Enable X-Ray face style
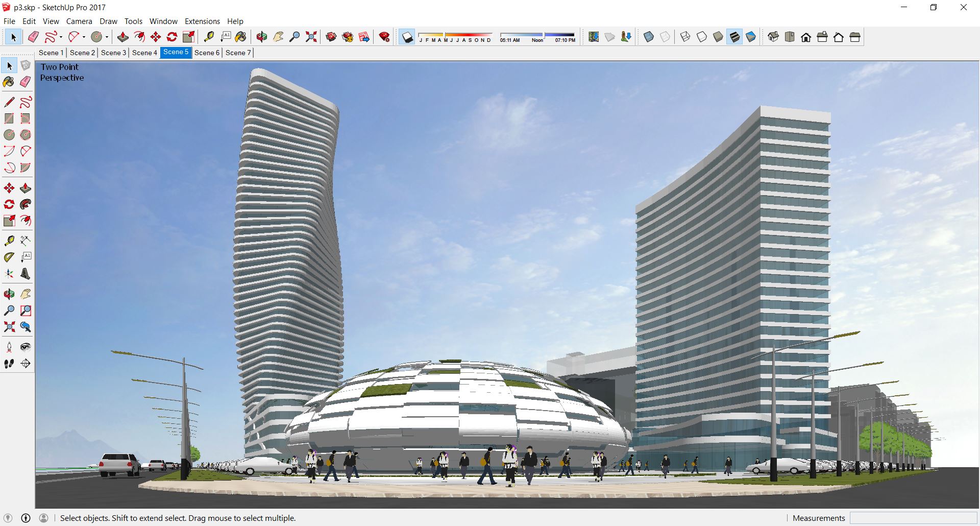The width and height of the screenshot is (980, 526). coord(649,37)
